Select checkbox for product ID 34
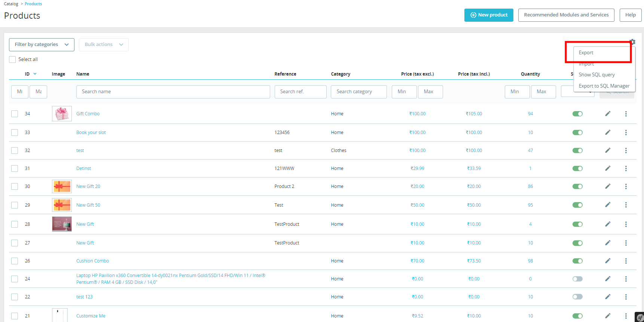 pos(15,114)
